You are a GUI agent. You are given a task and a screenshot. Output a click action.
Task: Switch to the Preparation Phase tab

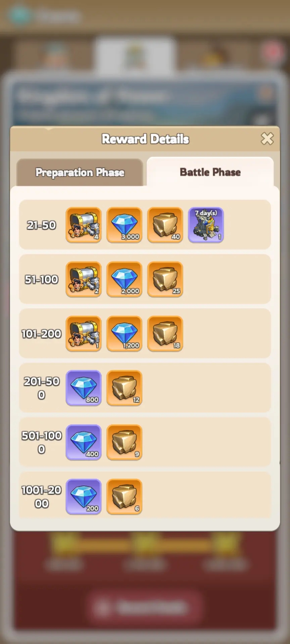point(80,172)
